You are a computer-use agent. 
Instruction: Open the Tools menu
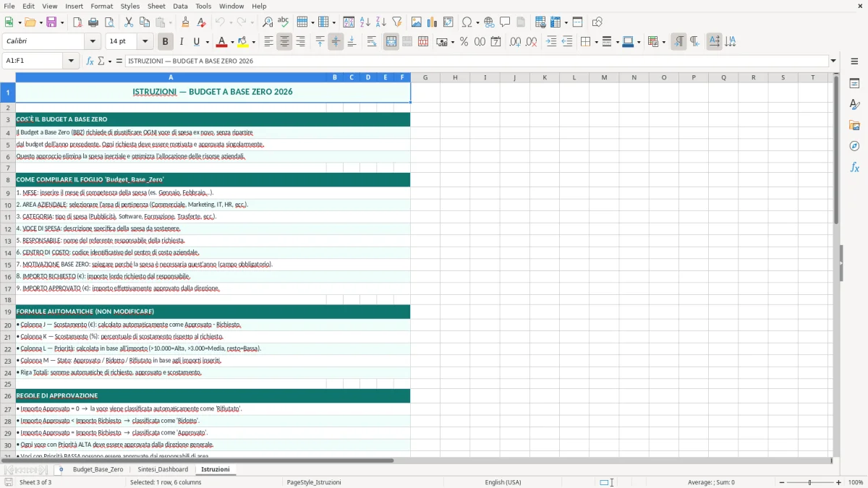[203, 6]
